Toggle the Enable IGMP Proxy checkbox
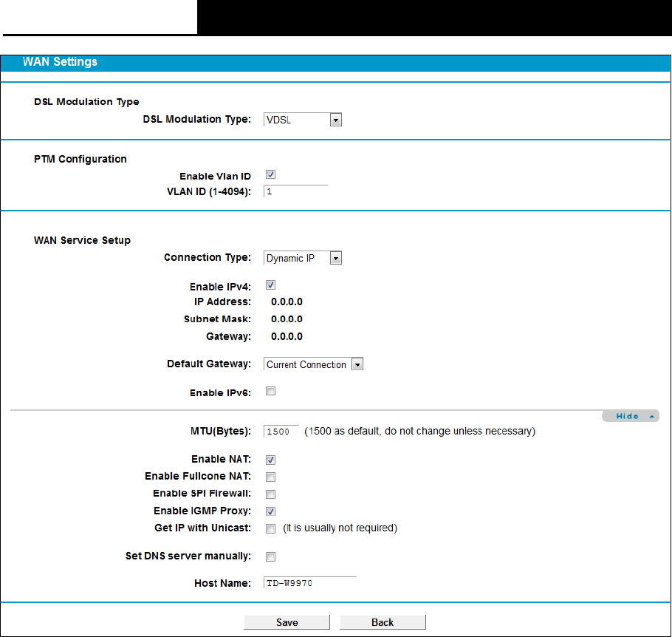This screenshot has height=637, width=672. pyautogui.click(x=270, y=511)
